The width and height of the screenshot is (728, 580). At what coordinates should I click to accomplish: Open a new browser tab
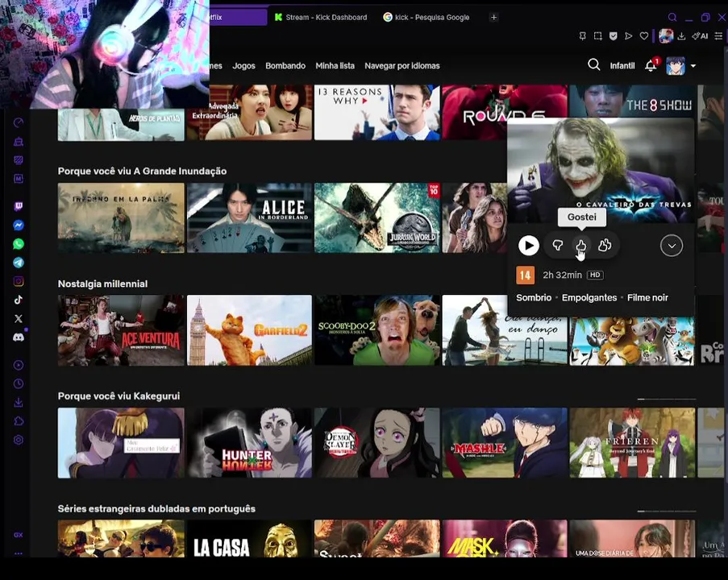[x=493, y=18]
